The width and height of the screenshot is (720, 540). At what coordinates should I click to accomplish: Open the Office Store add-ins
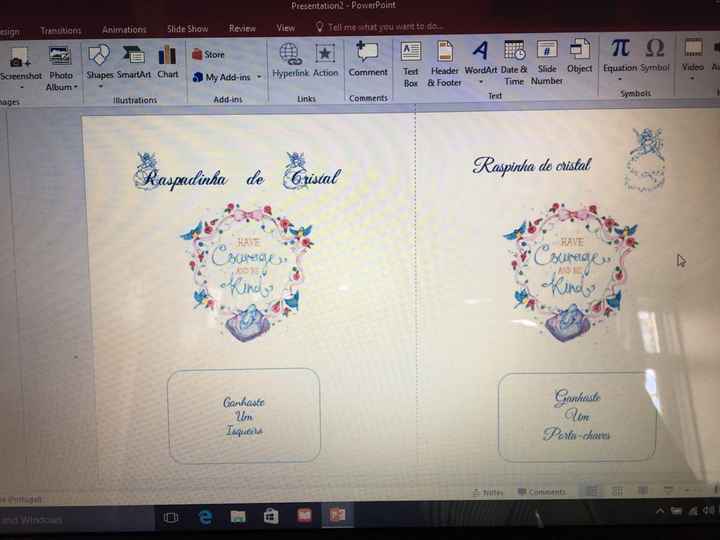tap(208, 54)
